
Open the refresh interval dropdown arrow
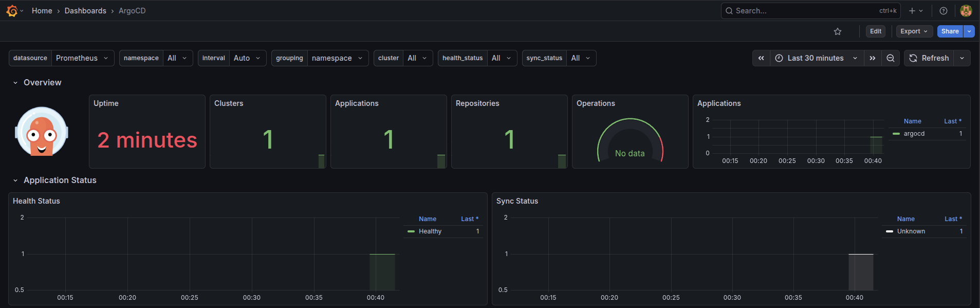[962, 58]
